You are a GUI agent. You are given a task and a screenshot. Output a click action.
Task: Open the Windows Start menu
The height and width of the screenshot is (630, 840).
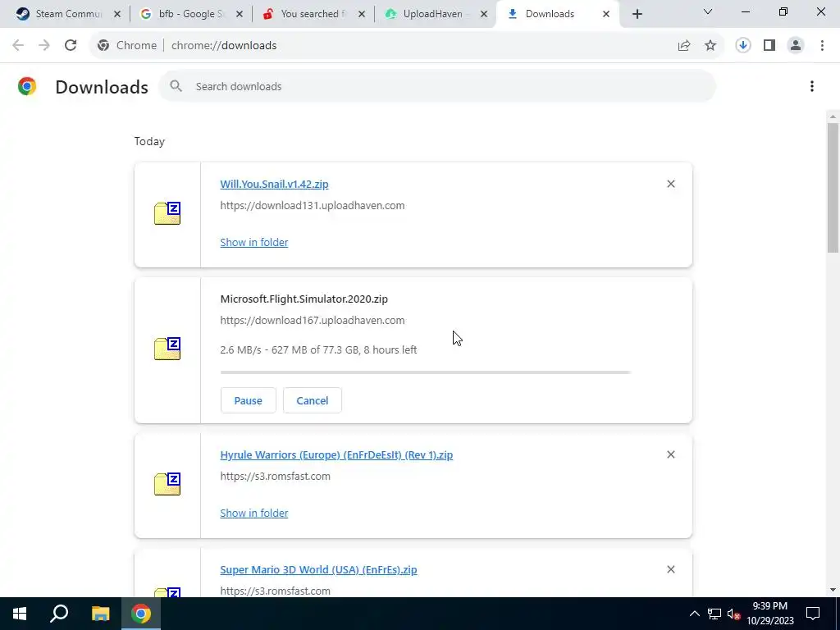20,614
